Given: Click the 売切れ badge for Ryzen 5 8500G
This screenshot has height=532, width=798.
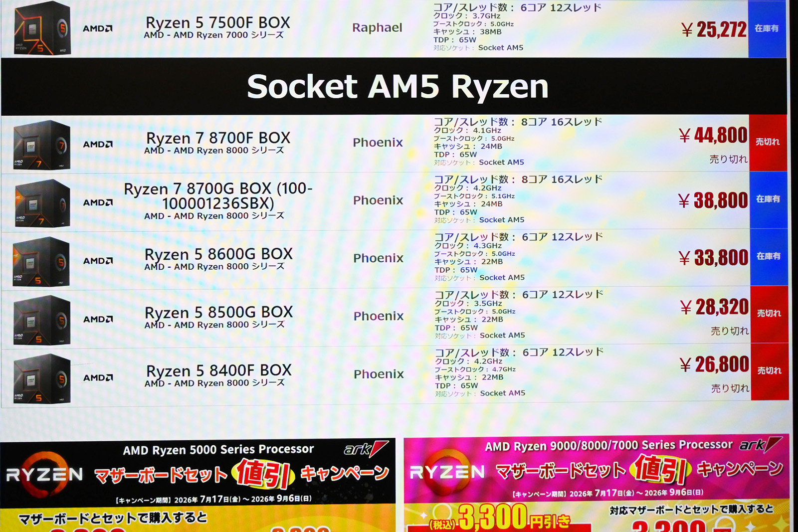Looking at the screenshot, I should click(x=769, y=314).
